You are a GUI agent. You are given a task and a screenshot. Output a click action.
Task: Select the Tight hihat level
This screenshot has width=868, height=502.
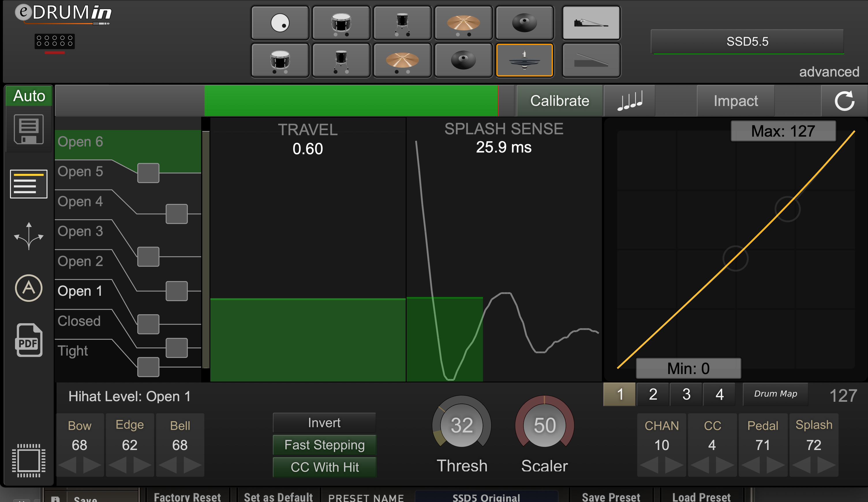[73, 351]
